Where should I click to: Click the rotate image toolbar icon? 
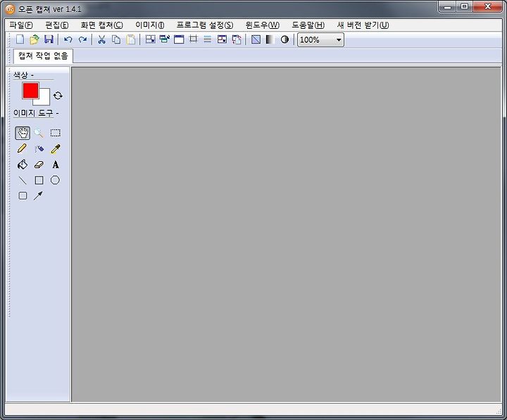[x=237, y=39]
